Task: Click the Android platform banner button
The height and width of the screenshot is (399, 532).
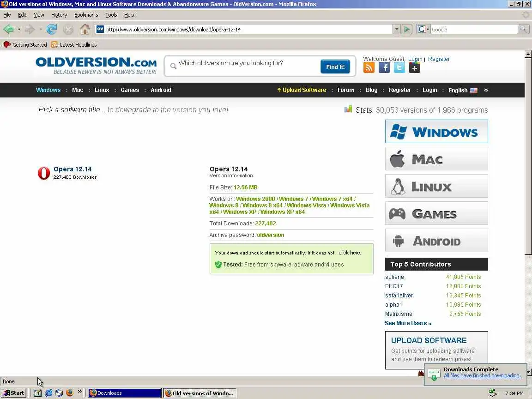Action: (x=436, y=241)
